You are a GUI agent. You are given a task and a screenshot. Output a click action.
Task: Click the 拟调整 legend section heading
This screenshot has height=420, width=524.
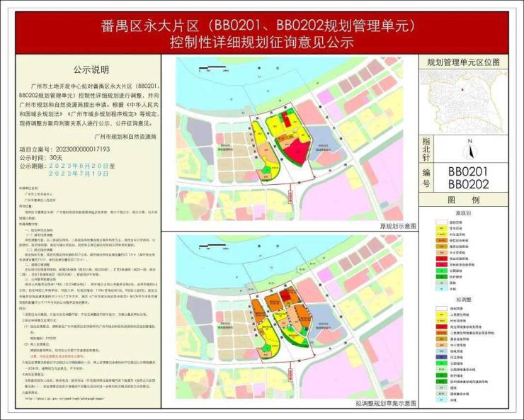click(x=463, y=300)
